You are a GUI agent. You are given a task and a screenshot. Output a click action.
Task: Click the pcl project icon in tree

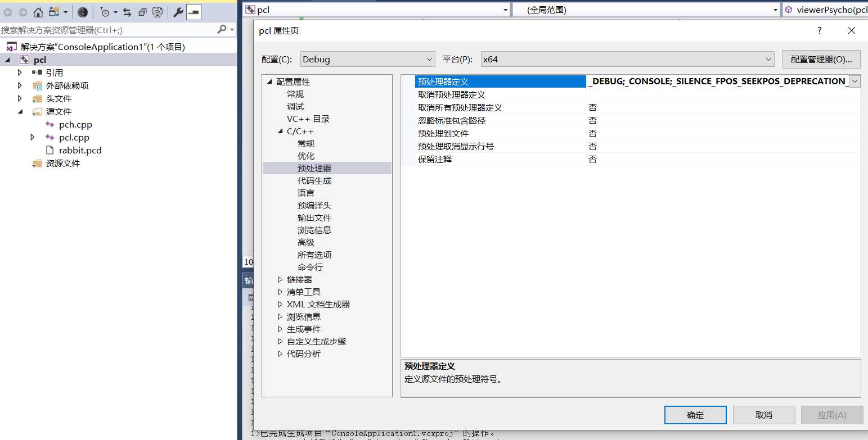(24, 60)
